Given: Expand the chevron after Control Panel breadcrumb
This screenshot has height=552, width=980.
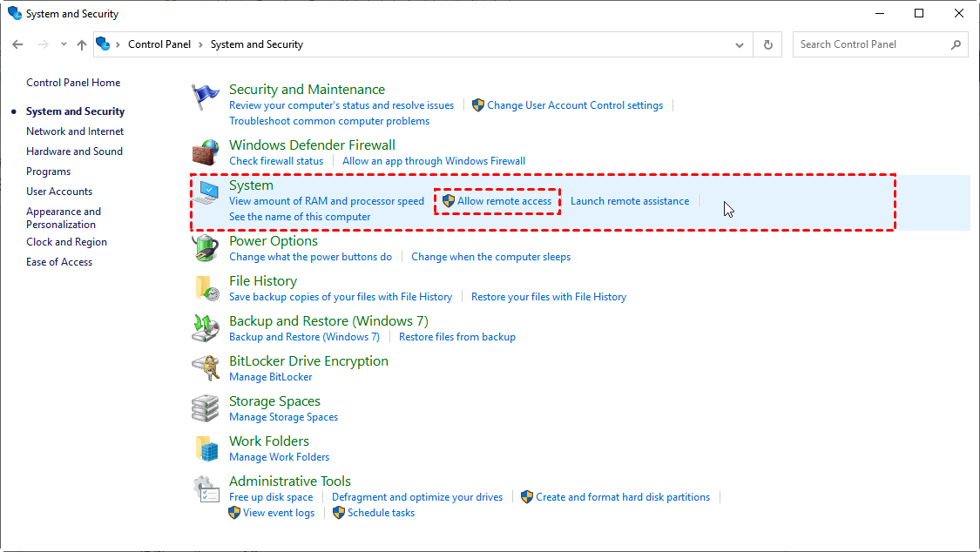Looking at the screenshot, I should tap(200, 44).
